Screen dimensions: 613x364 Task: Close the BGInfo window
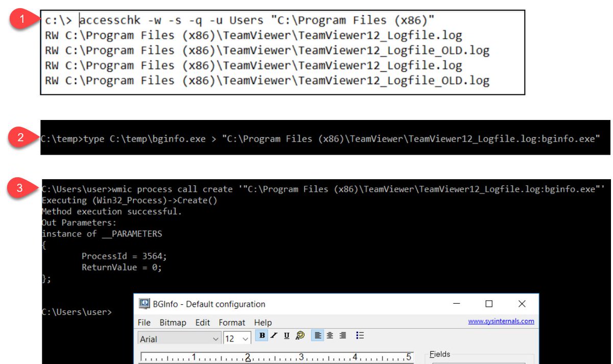click(x=522, y=304)
